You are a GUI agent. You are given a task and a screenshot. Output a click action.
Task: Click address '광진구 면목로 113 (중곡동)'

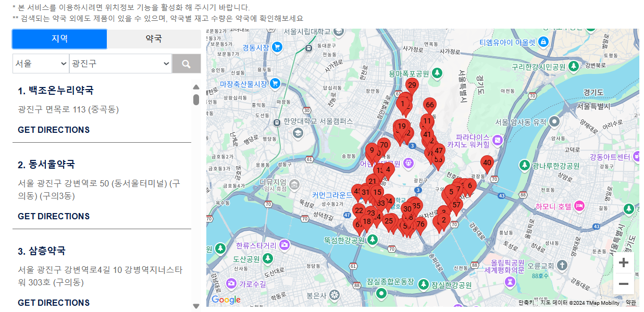point(68,109)
